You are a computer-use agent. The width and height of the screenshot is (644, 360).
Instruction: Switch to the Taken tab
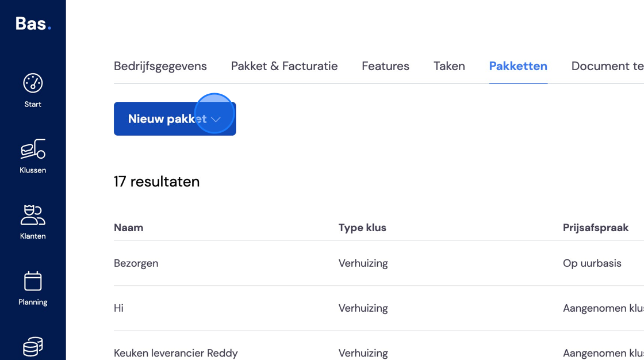point(449,66)
